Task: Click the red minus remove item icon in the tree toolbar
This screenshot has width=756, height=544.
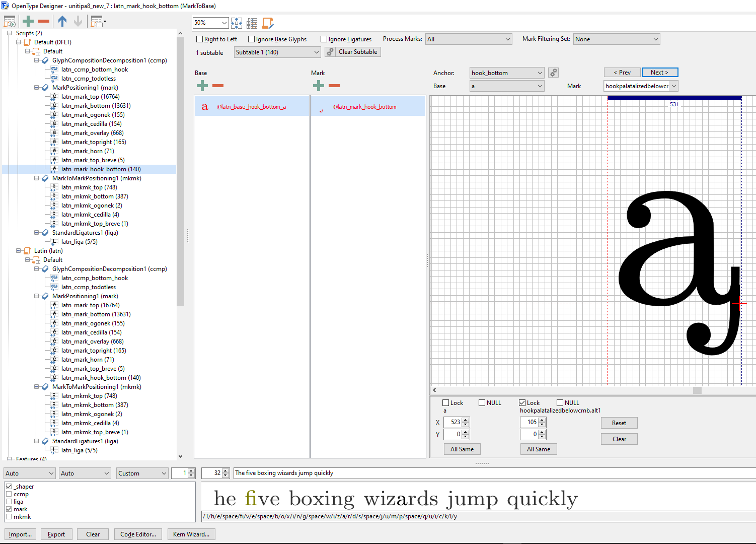Action: (x=44, y=21)
